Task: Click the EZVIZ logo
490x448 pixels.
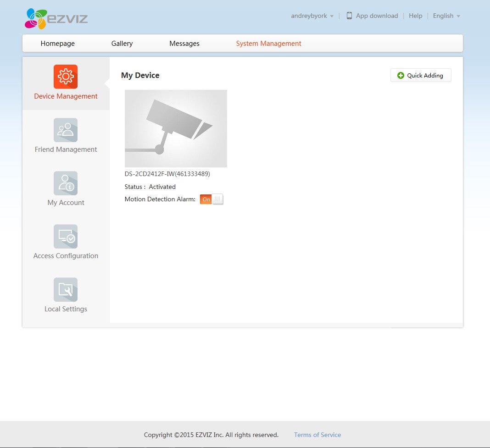Action: pyautogui.click(x=56, y=18)
